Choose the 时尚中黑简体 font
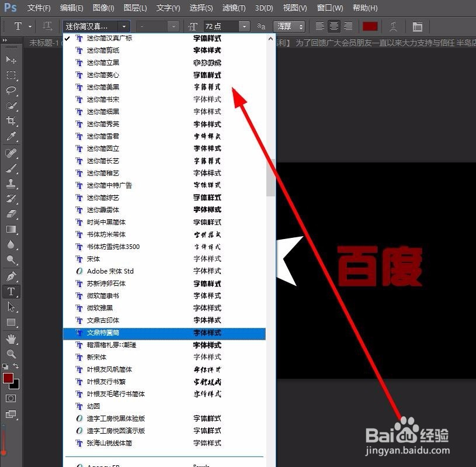The image size is (476, 467). 164,222
